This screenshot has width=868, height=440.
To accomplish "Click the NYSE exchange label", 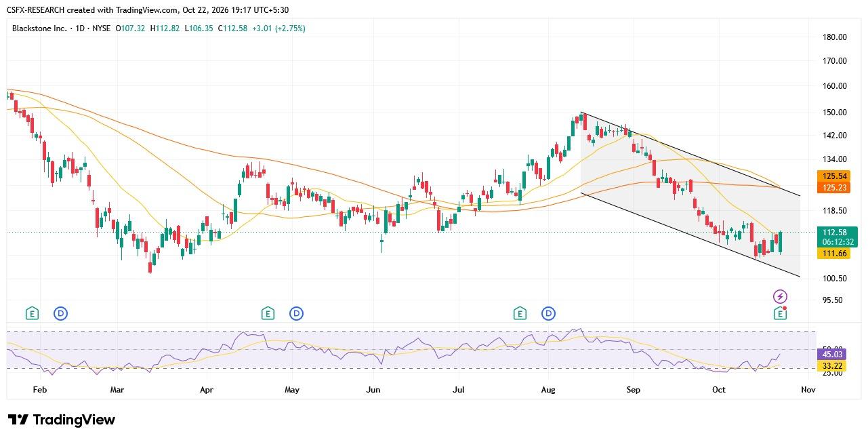I will [101, 28].
